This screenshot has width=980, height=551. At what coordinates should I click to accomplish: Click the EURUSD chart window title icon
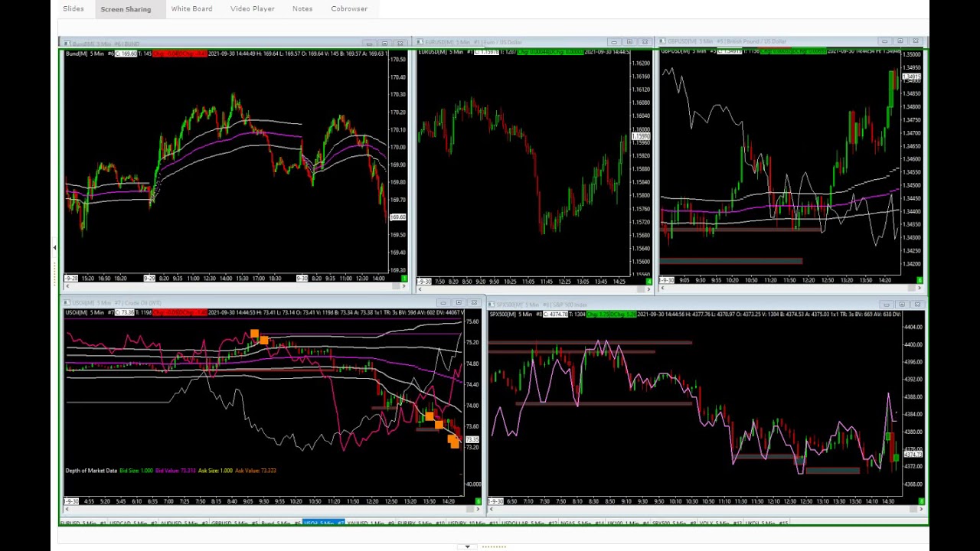[420, 42]
